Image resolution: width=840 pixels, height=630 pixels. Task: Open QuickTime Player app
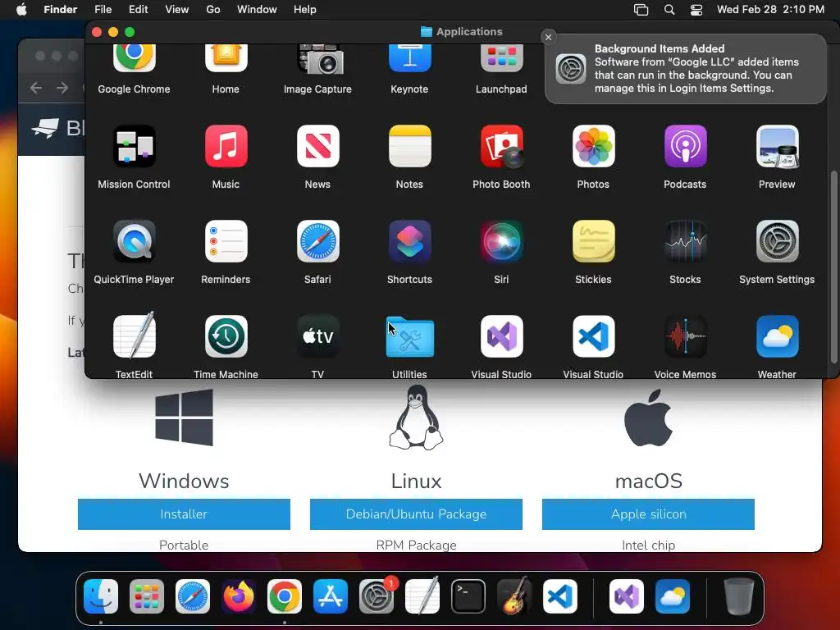tap(134, 241)
